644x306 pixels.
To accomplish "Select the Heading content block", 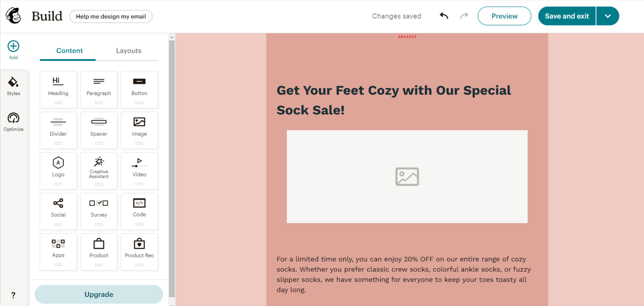I will [x=58, y=90].
